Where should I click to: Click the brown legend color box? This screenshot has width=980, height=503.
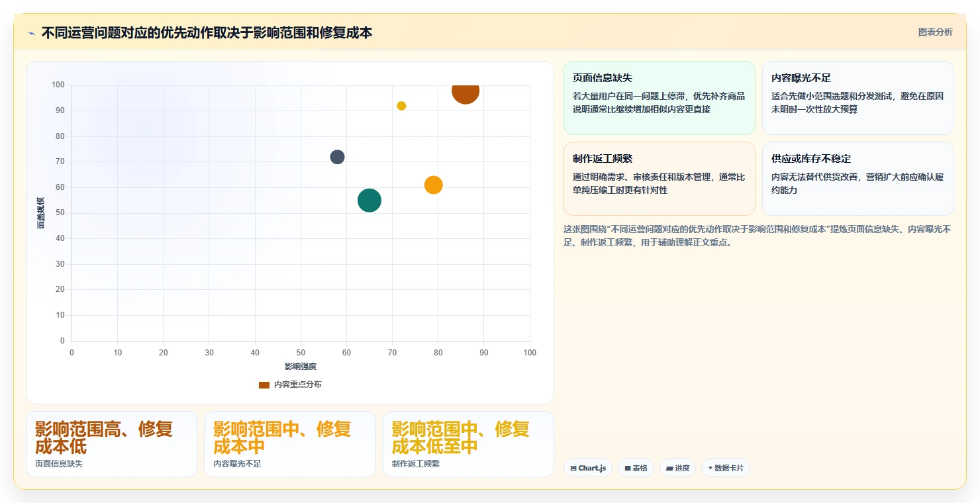[264, 385]
